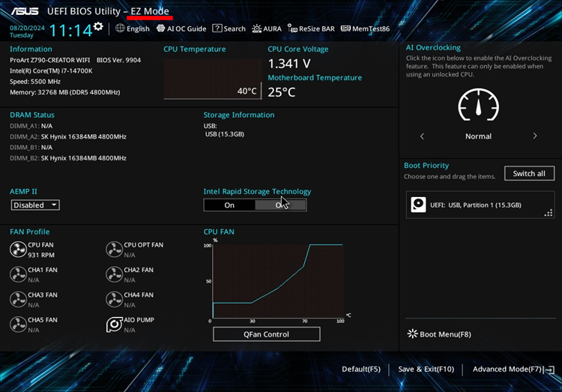The width and height of the screenshot is (562, 392).
Task: Click the CPU FAN curve graph
Action: coord(278,281)
